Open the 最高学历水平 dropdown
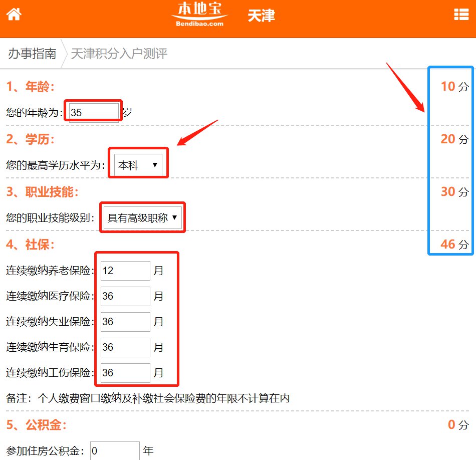 (x=138, y=165)
